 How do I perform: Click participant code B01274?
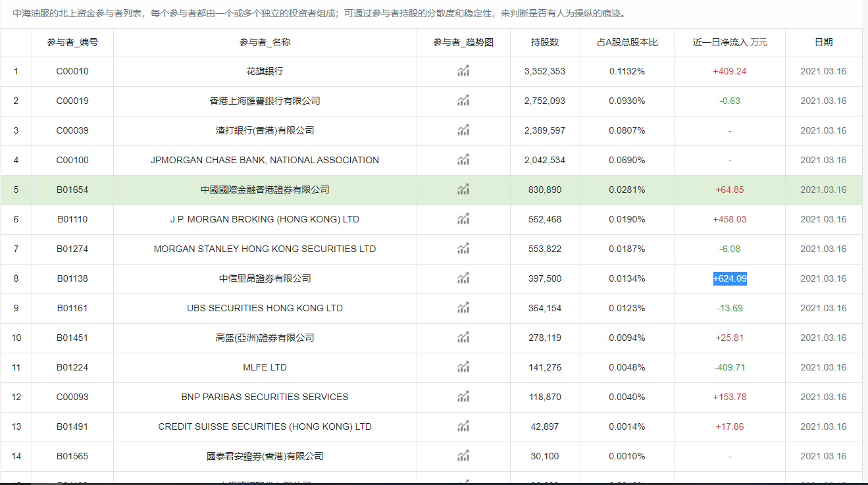tap(72, 249)
